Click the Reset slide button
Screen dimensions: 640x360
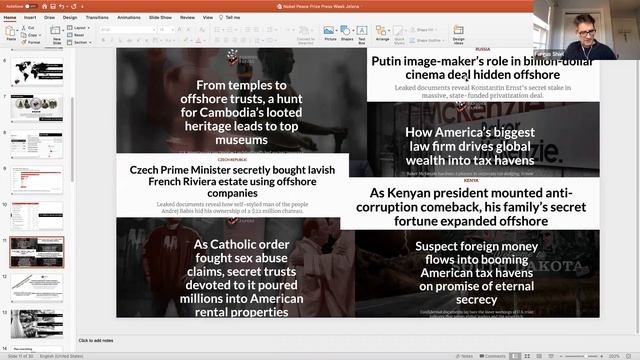point(76,35)
